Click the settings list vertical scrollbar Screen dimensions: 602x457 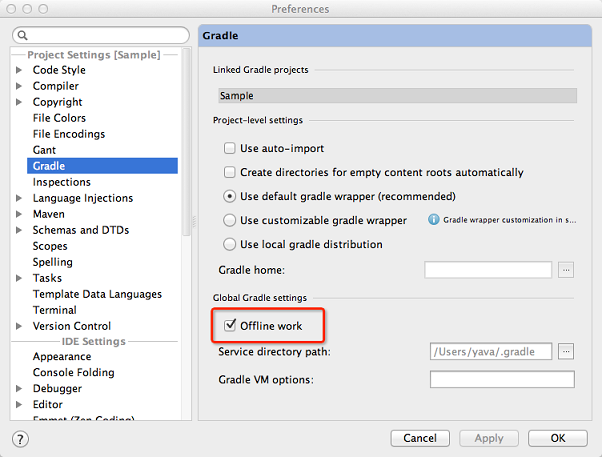(x=187, y=142)
